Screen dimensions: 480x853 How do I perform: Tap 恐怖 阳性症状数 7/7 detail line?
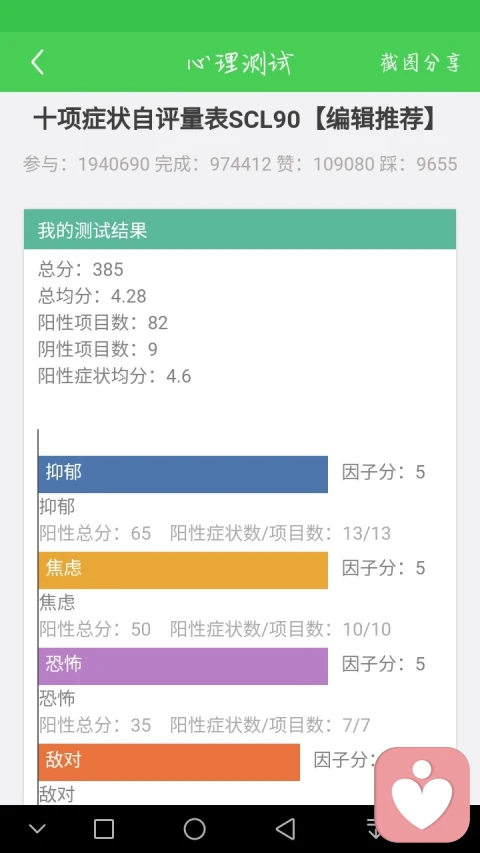click(270, 725)
